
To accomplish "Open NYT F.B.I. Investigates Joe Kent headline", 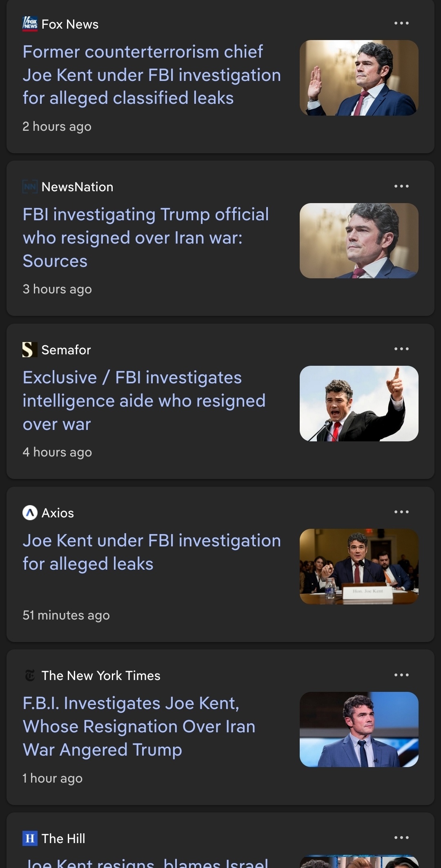I will coord(139,726).
